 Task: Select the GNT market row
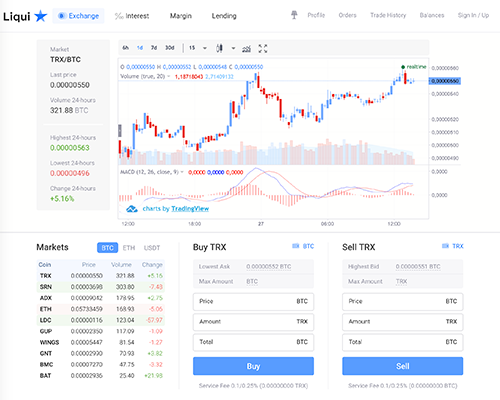[101, 353]
